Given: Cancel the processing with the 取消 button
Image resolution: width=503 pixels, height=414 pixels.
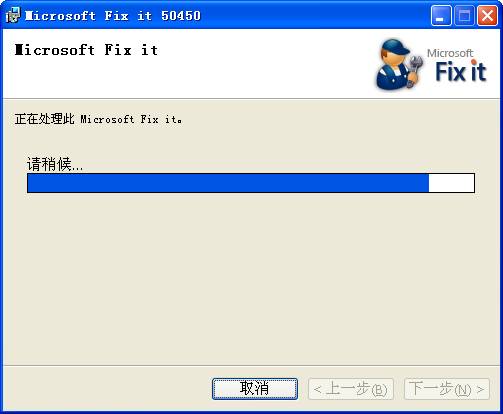Looking at the screenshot, I should [x=255, y=389].
